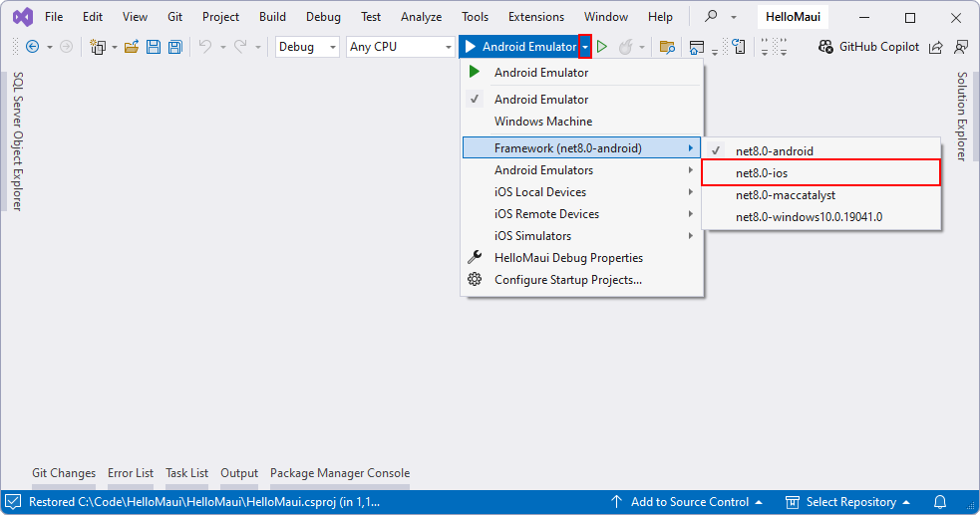Click Select Repository in status bar
The width and height of the screenshot is (980, 515).
(x=847, y=502)
